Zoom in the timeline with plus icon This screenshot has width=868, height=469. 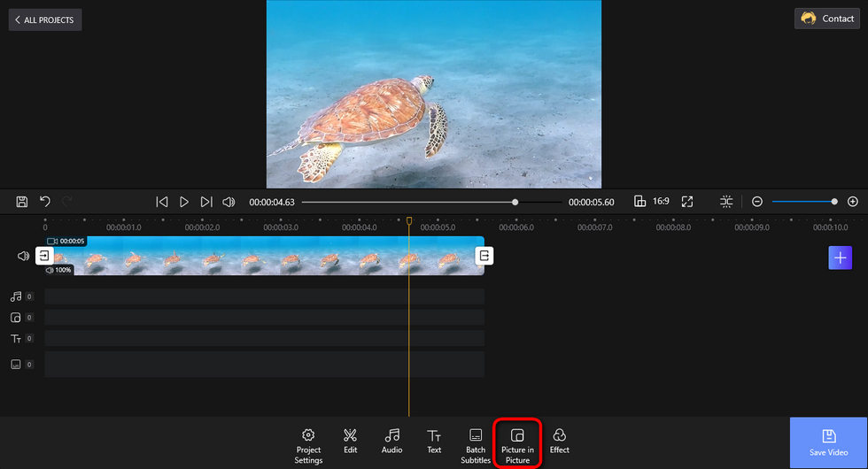tap(852, 202)
